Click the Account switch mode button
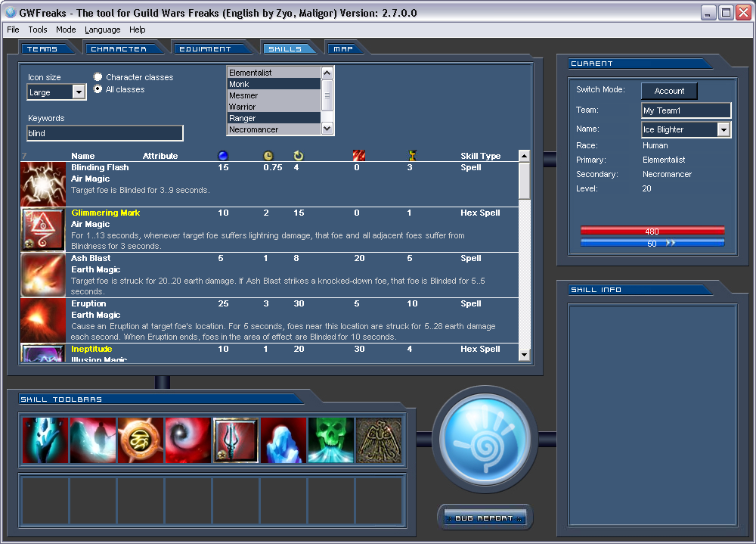 coord(669,91)
